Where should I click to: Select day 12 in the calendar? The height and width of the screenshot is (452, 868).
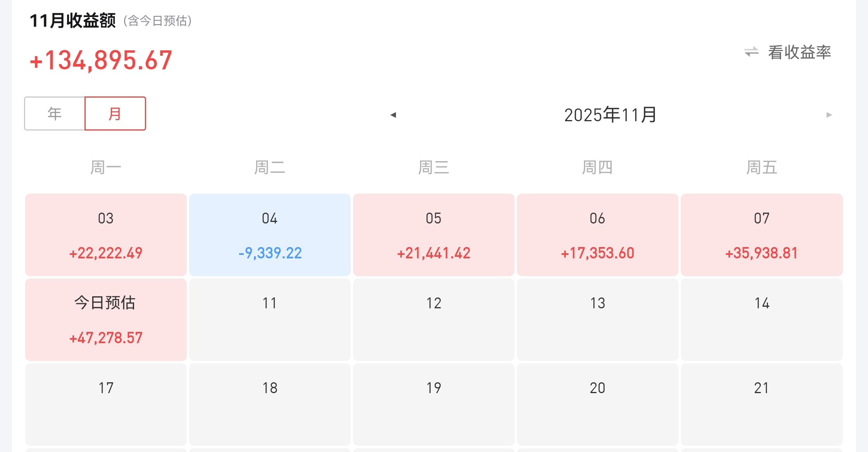pos(434,320)
